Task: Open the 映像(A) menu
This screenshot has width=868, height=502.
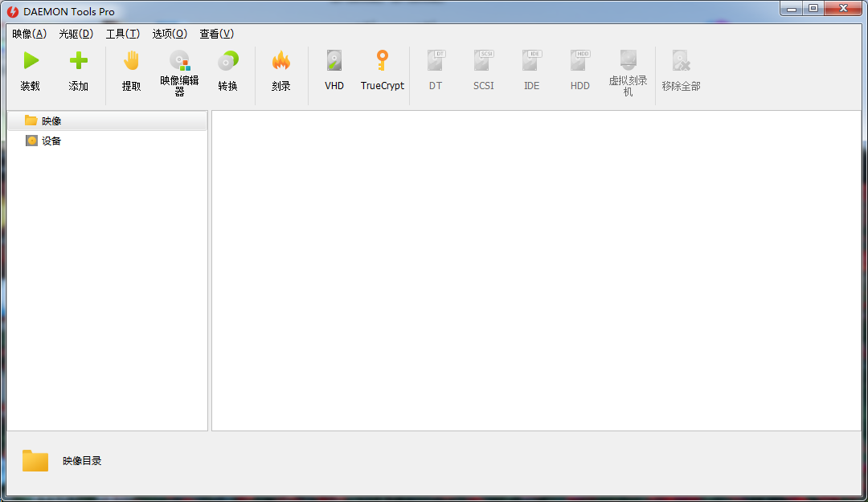Action: coord(30,34)
